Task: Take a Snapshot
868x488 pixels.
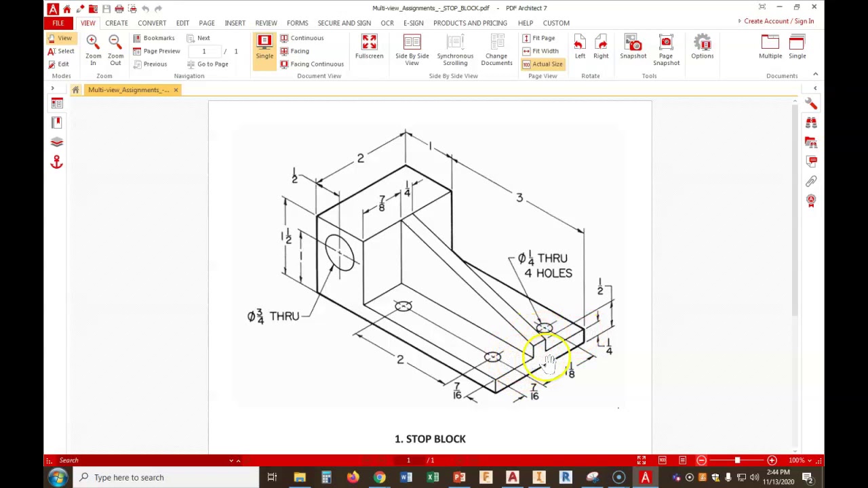Action: (633, 47)
